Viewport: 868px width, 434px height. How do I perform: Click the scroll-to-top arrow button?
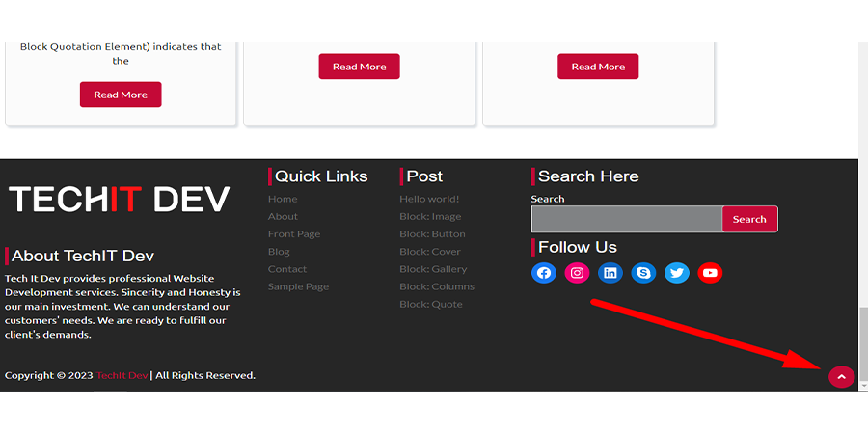click(x=841, y=376)
